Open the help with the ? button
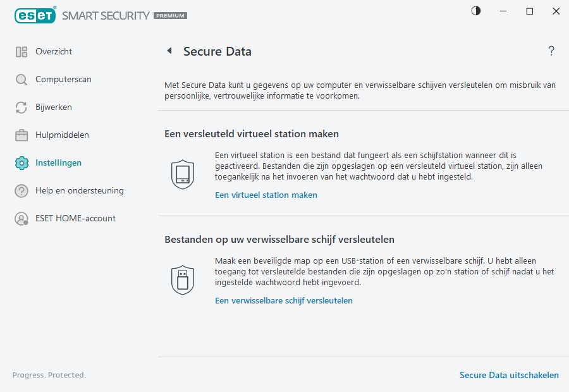This screenshot has width=569, height=392. click(x=551, y=51)
